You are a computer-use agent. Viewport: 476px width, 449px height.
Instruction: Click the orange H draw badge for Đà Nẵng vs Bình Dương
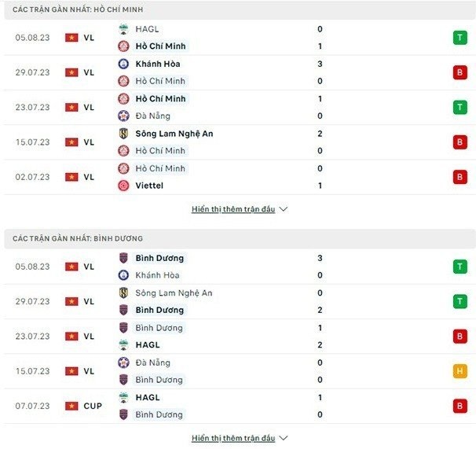pos(460,371)
